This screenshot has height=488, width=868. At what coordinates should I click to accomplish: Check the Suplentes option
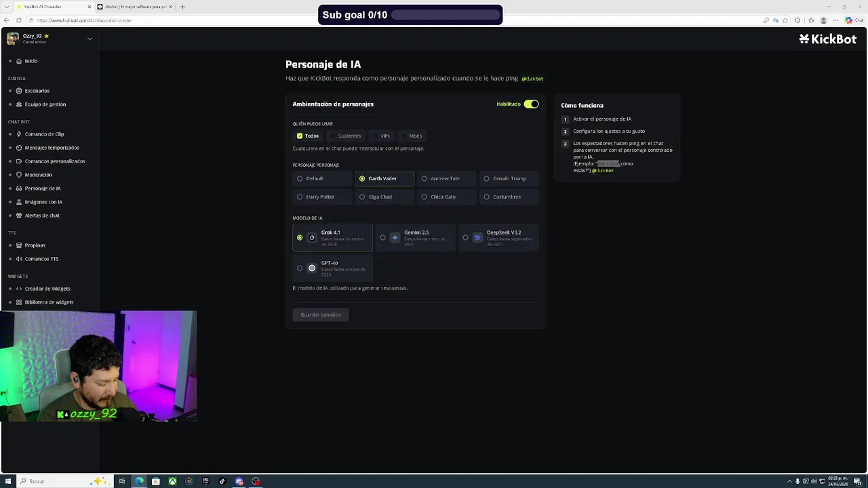click(346, 136)
